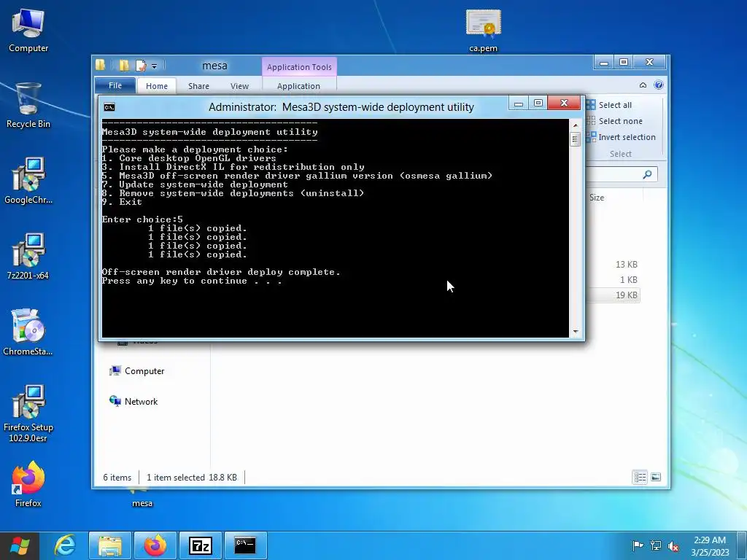Click the Start button on the taskbar
Image resolution: width=747 pixels, height=560 pixels.
coord(20,545)
